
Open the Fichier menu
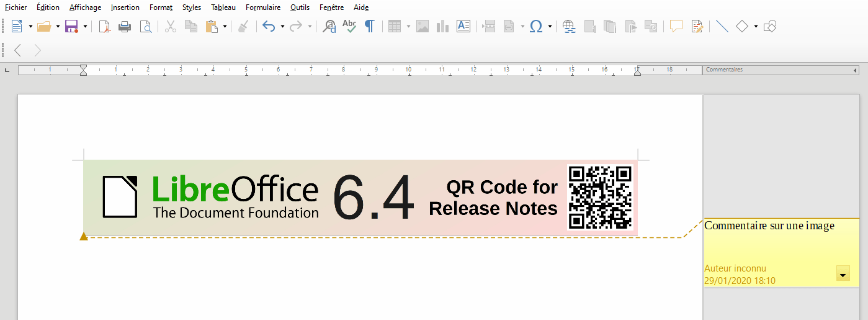[16, 7]
